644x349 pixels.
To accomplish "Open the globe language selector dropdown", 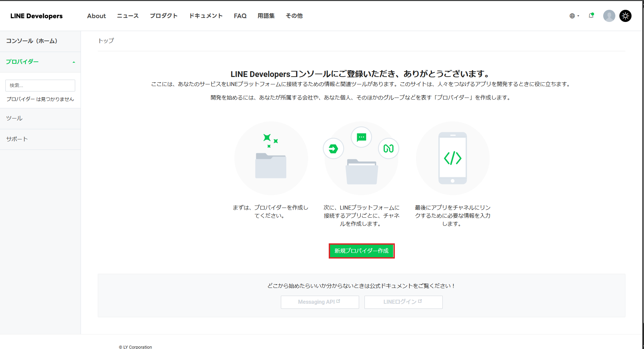I will (574, 16).
